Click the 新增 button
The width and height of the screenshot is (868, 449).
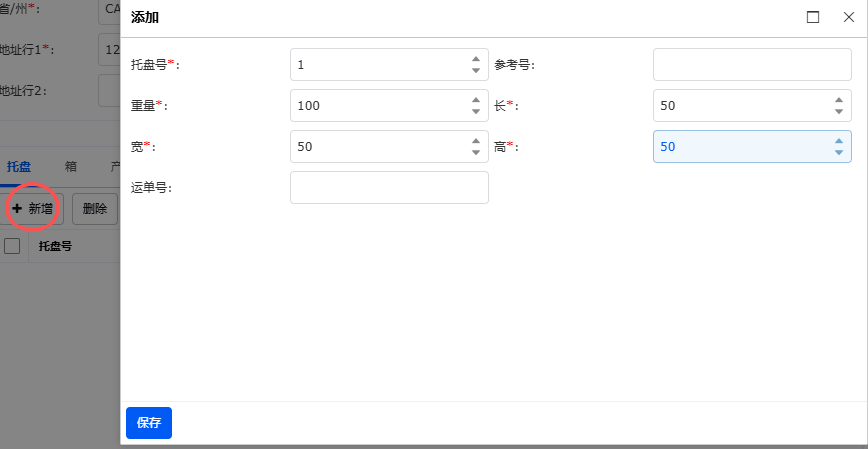point(33,209)
